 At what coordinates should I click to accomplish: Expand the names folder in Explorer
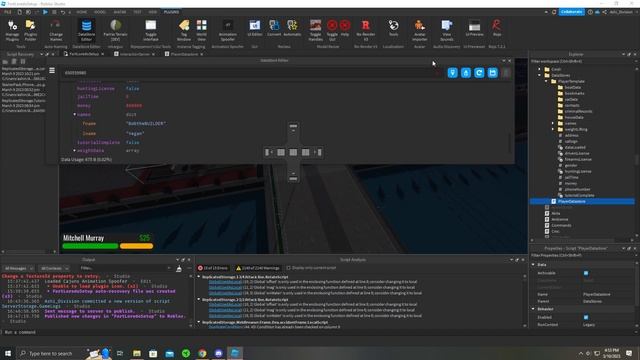(553, 123)
